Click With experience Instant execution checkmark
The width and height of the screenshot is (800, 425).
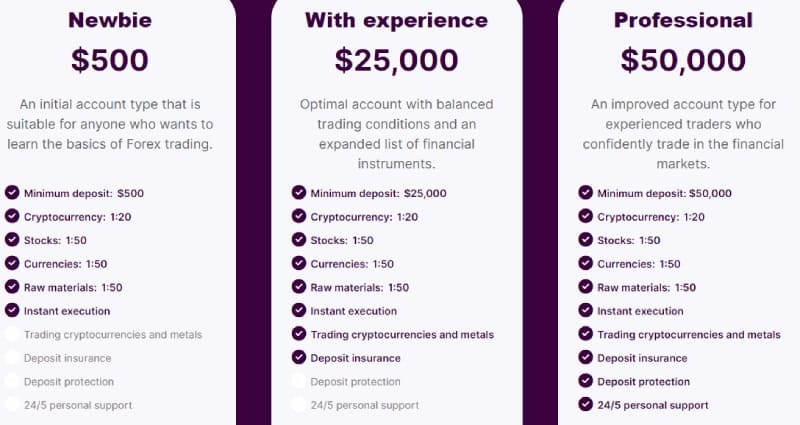pyautogui.click(x=299, y=310)
